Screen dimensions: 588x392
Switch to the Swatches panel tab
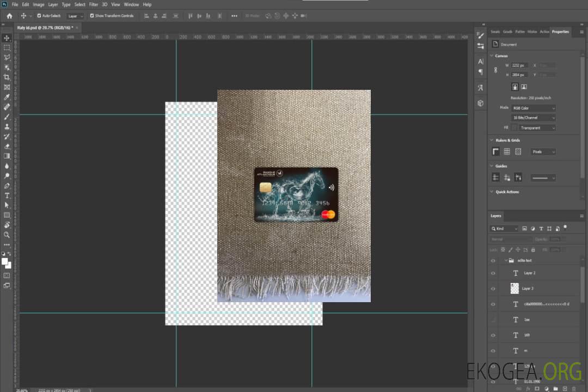point(495,32)
